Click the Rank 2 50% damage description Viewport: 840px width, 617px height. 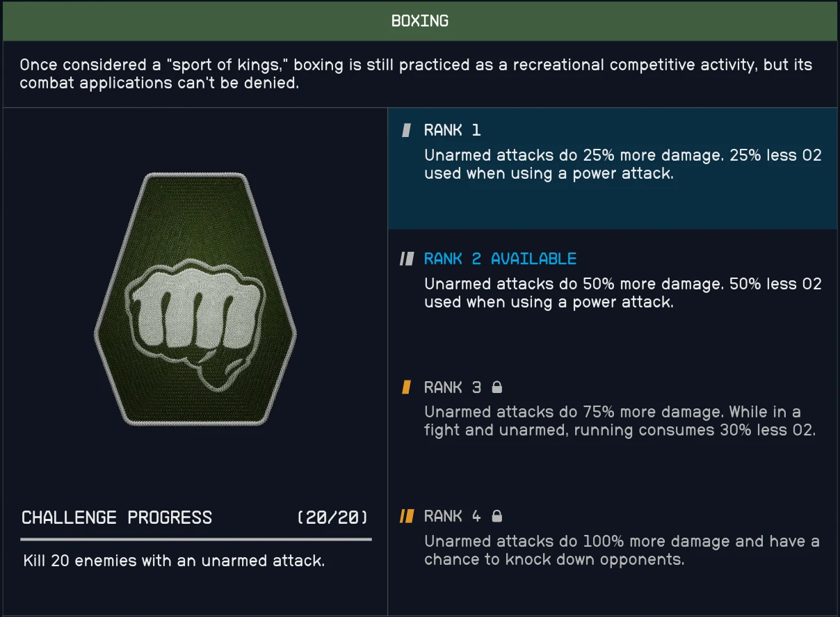click(x=622, y=293)
